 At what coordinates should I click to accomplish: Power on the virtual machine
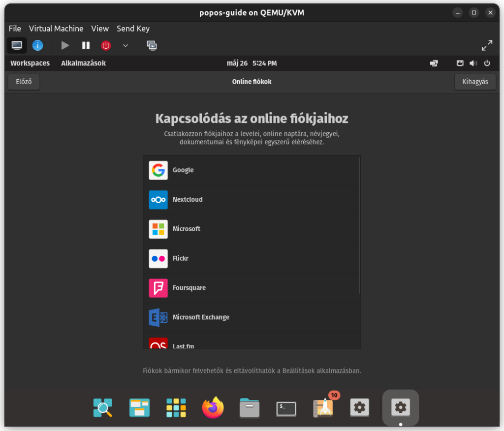tap(65, 45)
